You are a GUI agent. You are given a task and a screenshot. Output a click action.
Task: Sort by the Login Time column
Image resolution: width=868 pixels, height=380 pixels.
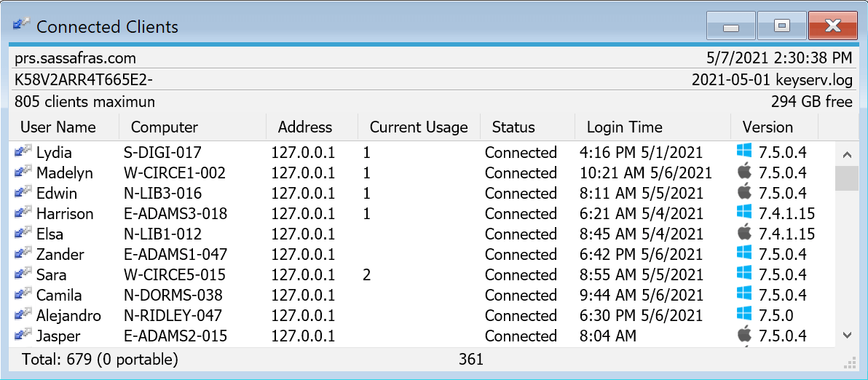tap(625, 127)
